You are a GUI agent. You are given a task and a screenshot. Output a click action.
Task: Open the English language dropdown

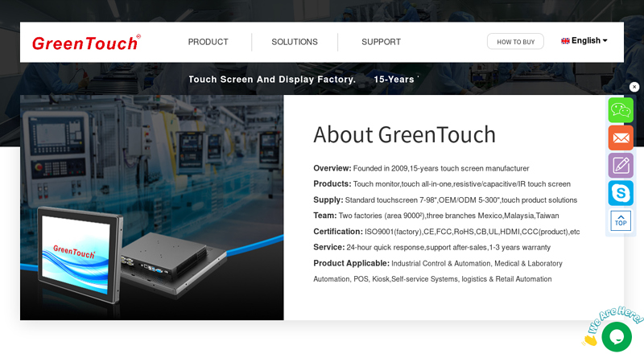(x=584, y=41)
